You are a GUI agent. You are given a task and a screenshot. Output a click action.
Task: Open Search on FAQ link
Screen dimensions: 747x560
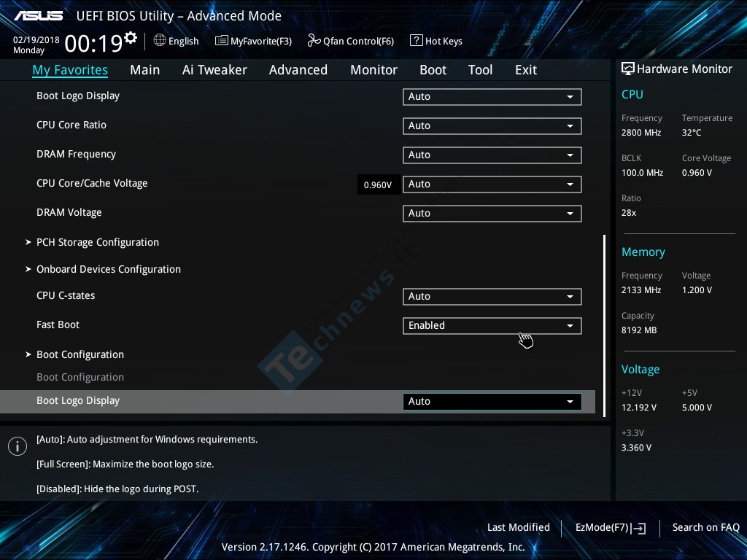705,527
